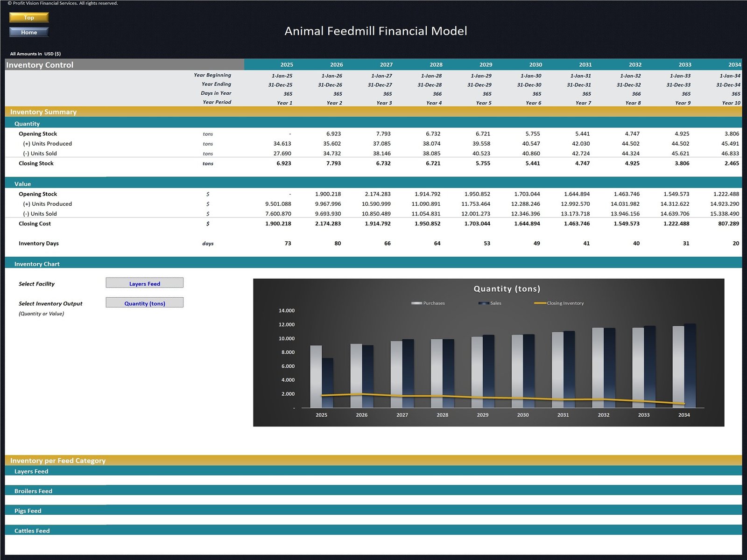Select the Inventory Summary section header
This screenshot has height=560, width=747.
(44, 112)
